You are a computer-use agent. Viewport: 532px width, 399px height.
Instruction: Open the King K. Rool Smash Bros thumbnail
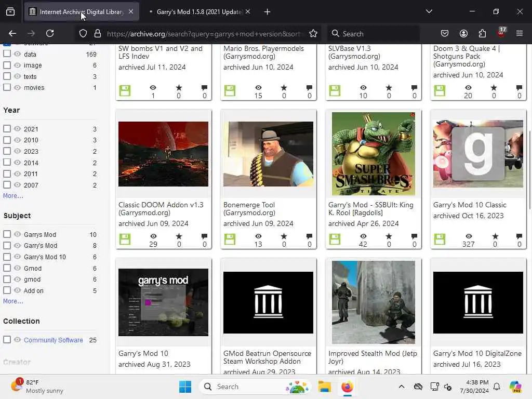click(373, 154)
